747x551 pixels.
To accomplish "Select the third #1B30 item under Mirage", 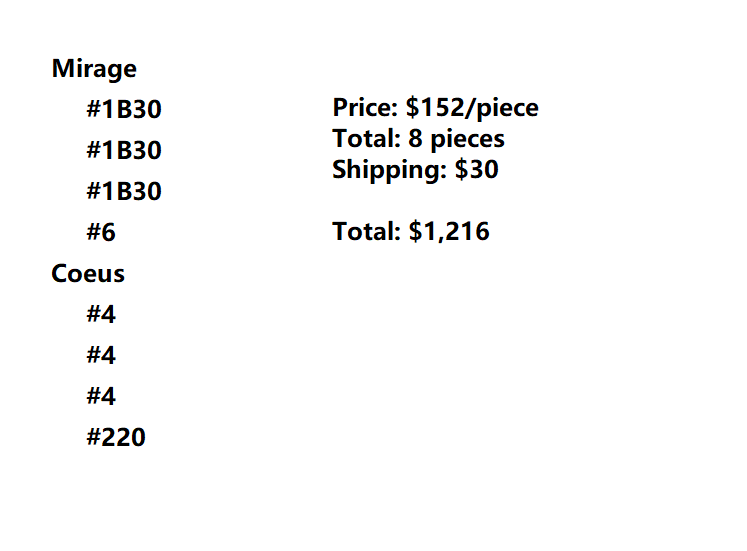I will tap(123, 191).
